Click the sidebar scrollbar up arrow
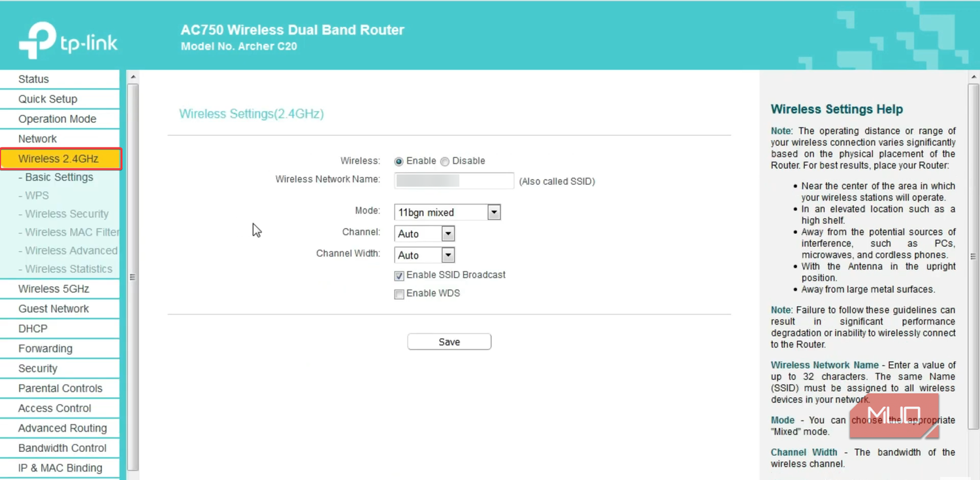The image size is (980, 480). click(x=133, y=77)
